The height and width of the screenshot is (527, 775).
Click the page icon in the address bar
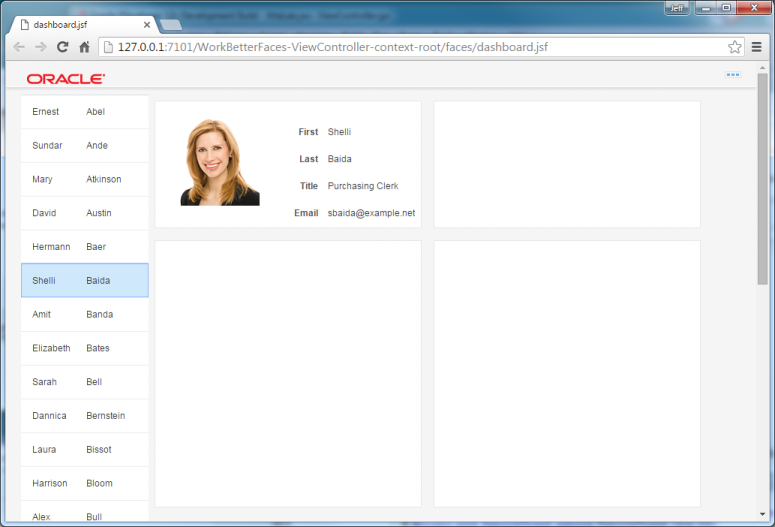tap(108, 47)
